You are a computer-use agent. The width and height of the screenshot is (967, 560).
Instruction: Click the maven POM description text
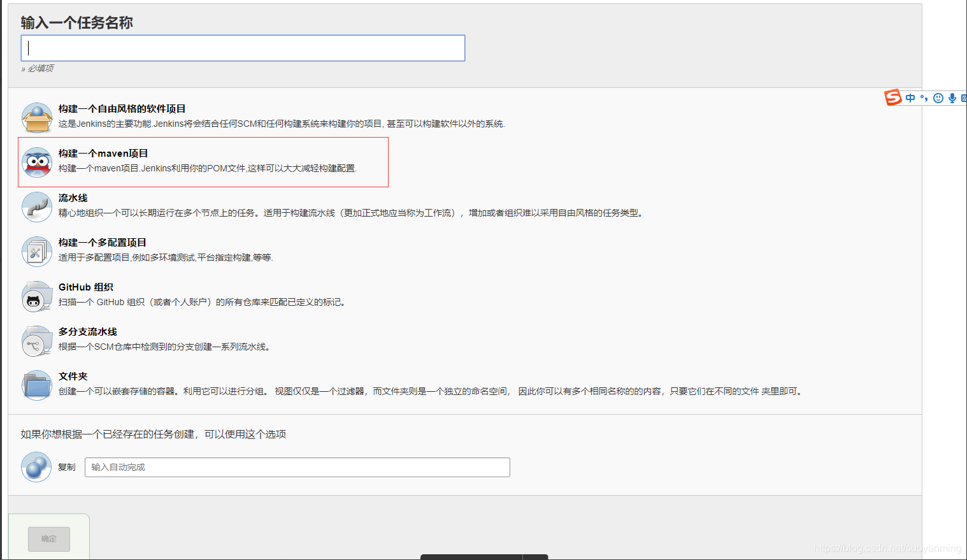[x=208, y=168]
